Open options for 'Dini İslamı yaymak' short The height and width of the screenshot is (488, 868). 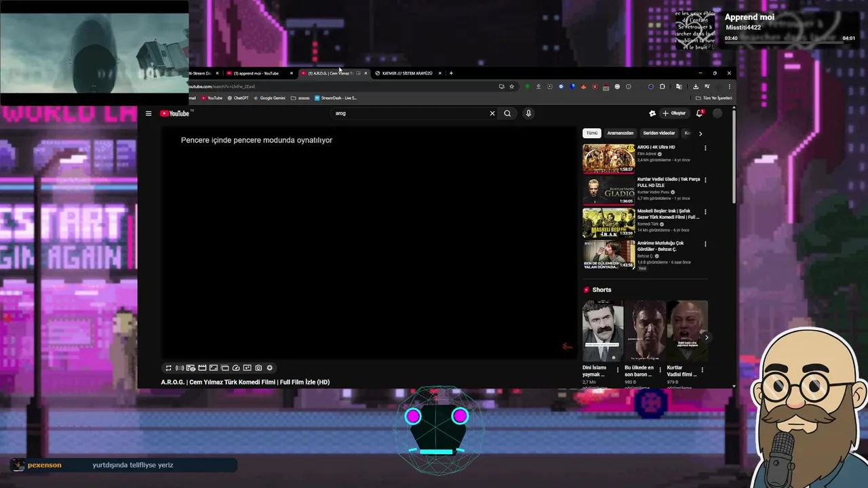click(618, 370)
